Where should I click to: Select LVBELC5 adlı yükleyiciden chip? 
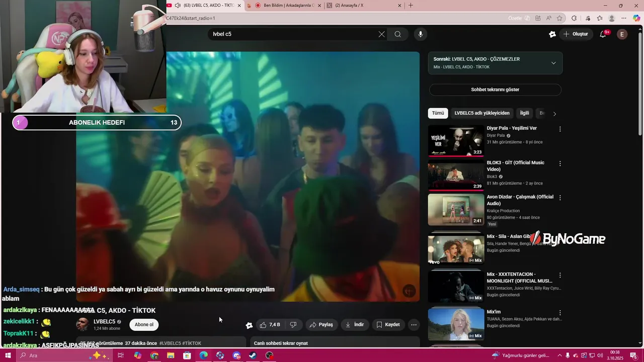482,113
